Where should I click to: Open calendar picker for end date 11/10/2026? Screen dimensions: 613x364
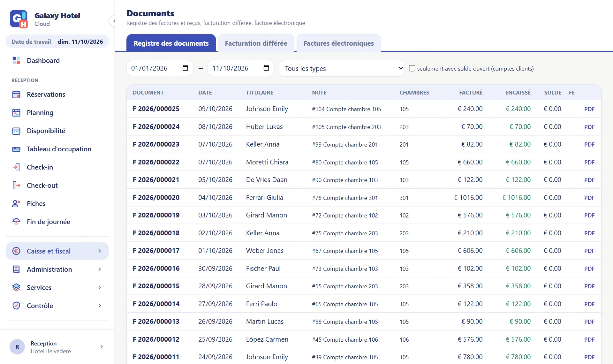pyautogui.click(x=266, y=68)
